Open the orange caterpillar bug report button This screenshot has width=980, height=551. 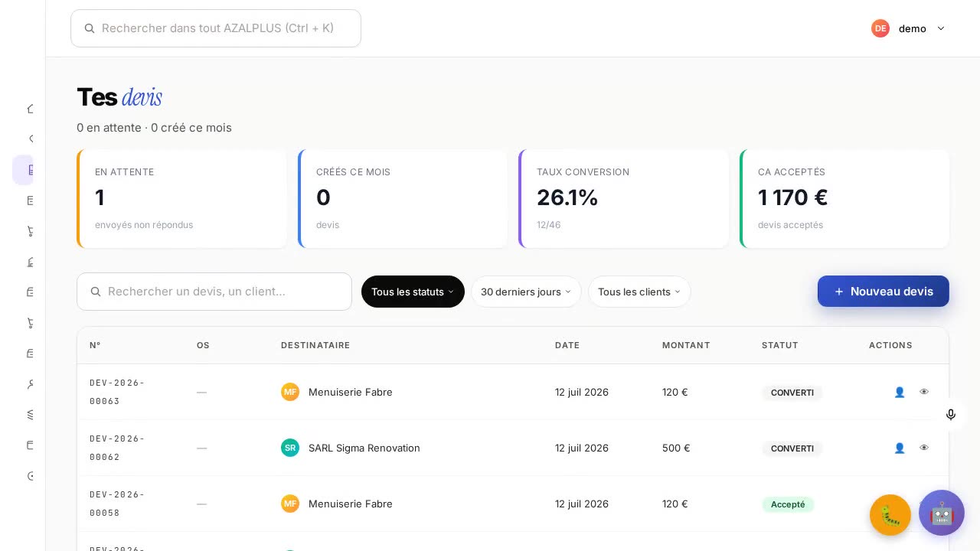(890, 515)
